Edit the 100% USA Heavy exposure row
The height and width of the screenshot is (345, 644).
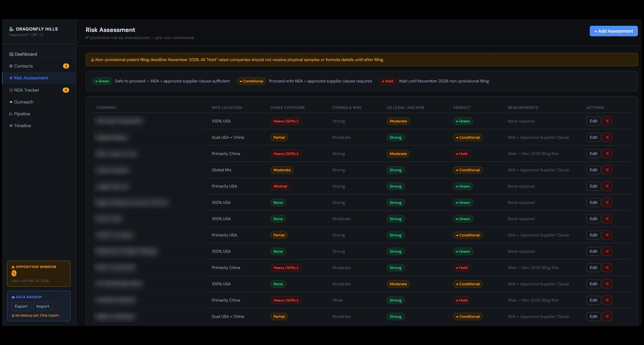(593, 121)
